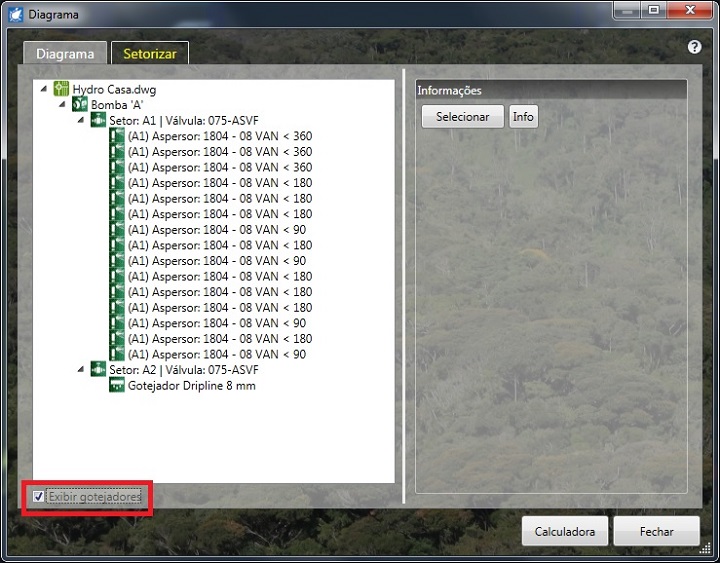Click the Info button
The height and width of the screenshot is (563, 720).
[x=523, y=117]
